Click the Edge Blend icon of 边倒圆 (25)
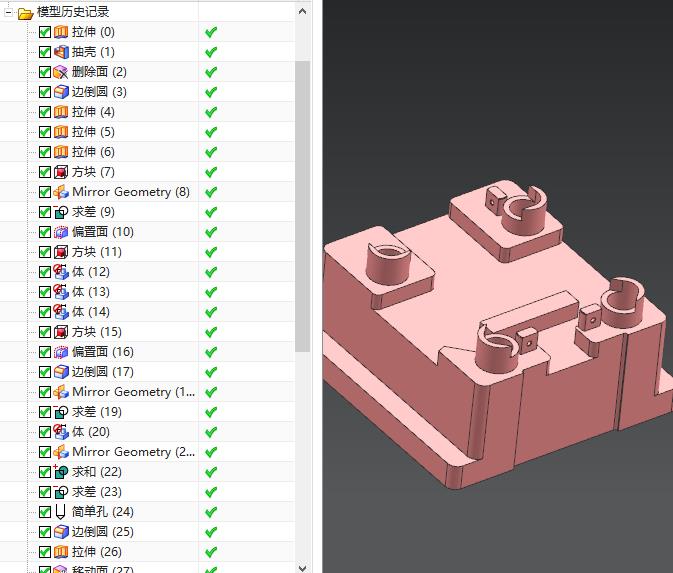 click(61, 532)
